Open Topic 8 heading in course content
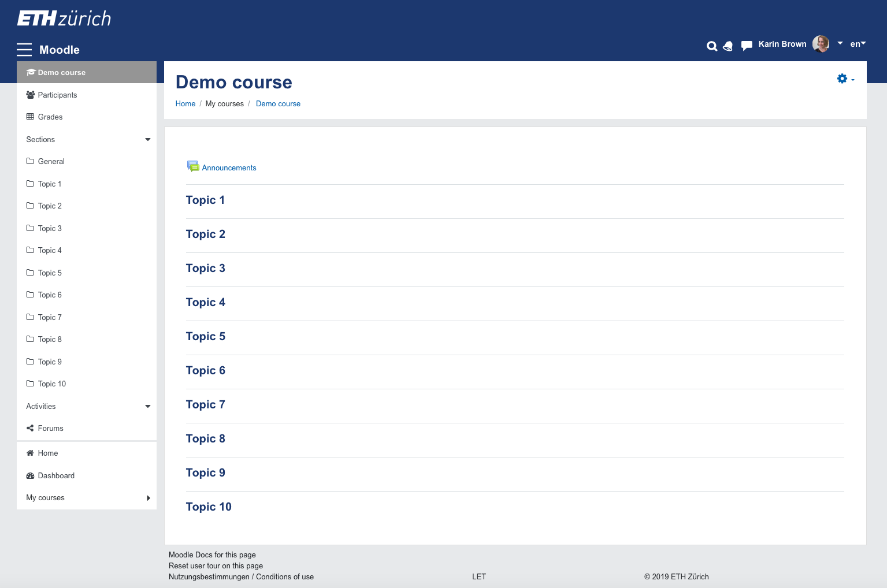This screenshot has width=887, height=588. click(206, 439)
